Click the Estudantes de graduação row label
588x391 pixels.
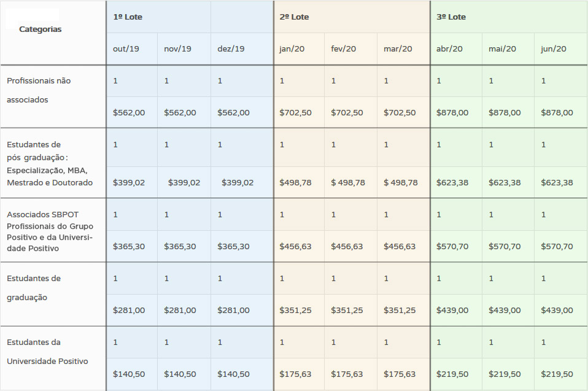tap(34, 288)
